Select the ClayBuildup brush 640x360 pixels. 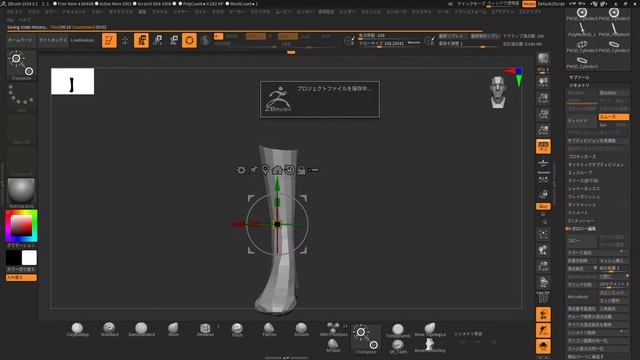[x=77, y=329]
